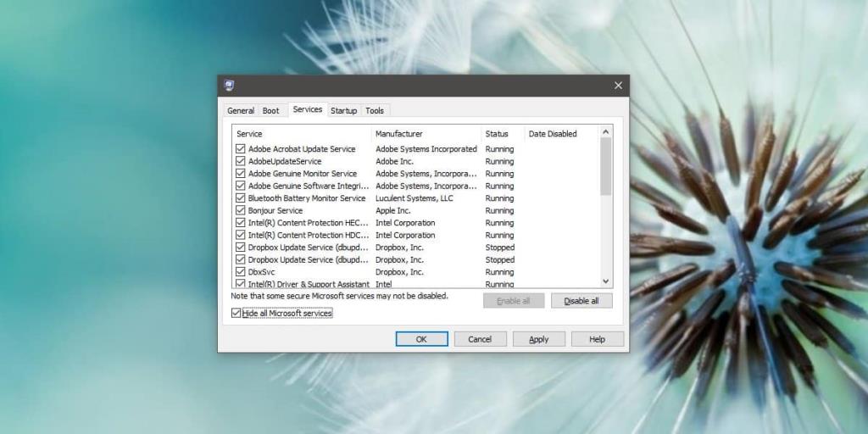Viewport: 868px width, 434px height.
Task: Uncheck the Bonjour Service checkbox
Action: point(240,210)
